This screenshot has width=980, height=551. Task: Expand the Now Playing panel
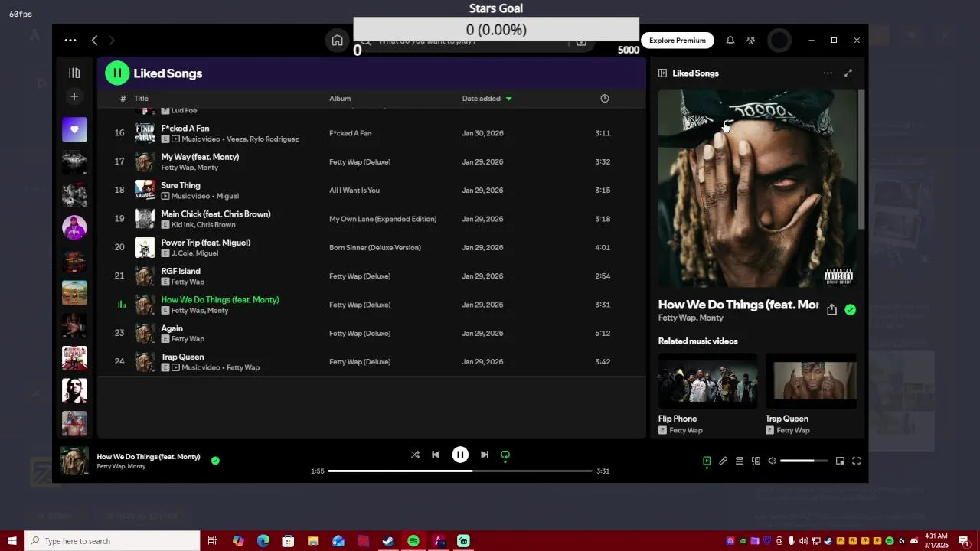click(x=848, y=73)
